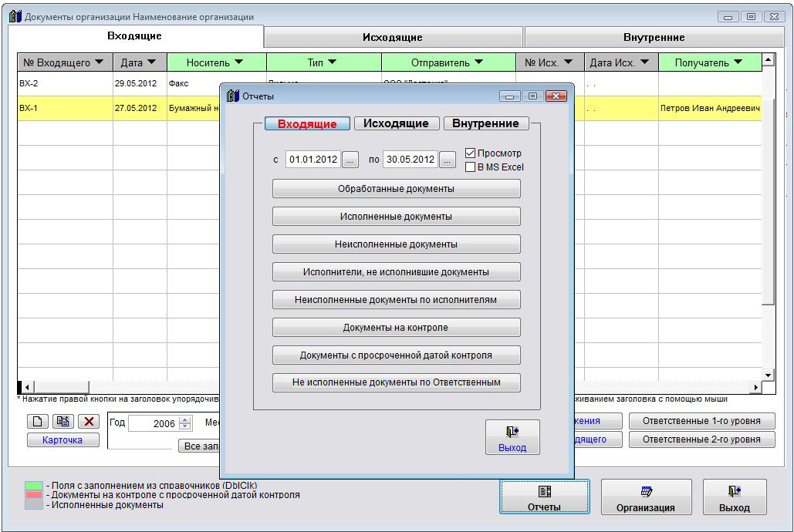This screenshot has width=794, height=532.
Task: Check the В MS Excel checkbox
Action: click(x=471, y=167)
